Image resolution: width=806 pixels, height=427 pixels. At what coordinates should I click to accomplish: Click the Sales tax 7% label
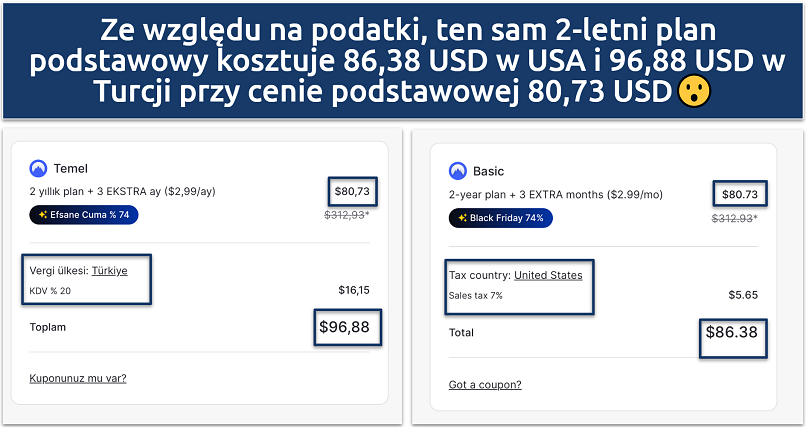pyautogui.click(x=478, y=295)
